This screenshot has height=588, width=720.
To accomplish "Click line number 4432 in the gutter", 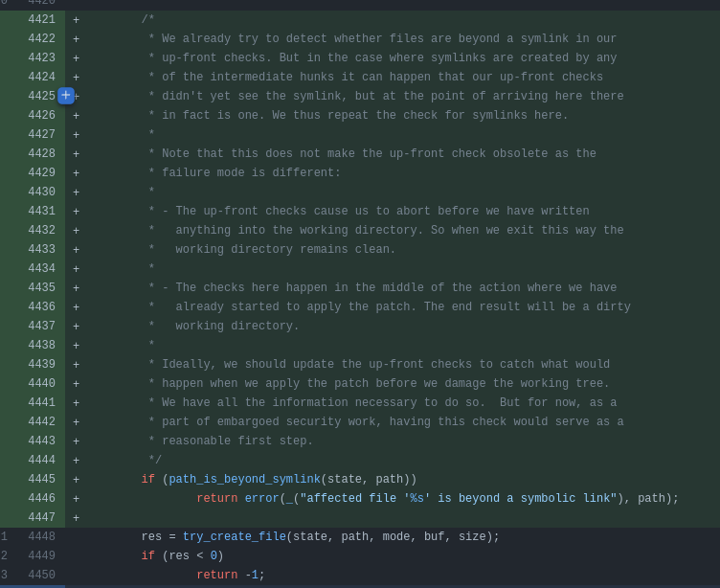I will [41, 231].
